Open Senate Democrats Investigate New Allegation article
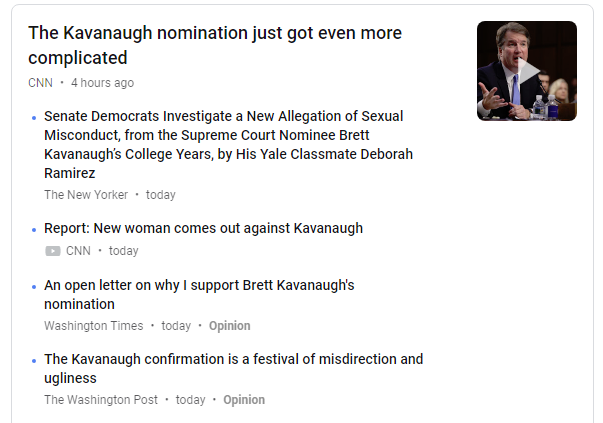The height and width of the screenshot is (423, 603). [x=228, y=144]
